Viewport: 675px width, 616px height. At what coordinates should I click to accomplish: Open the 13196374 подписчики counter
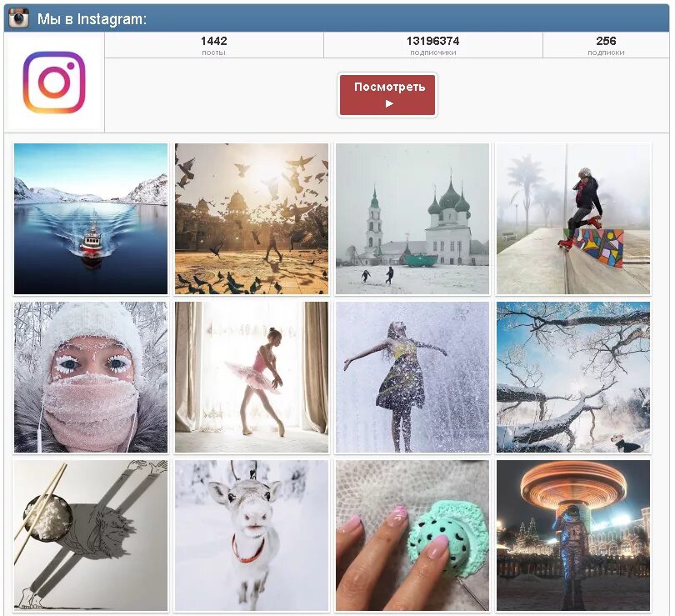pos(432,46)
